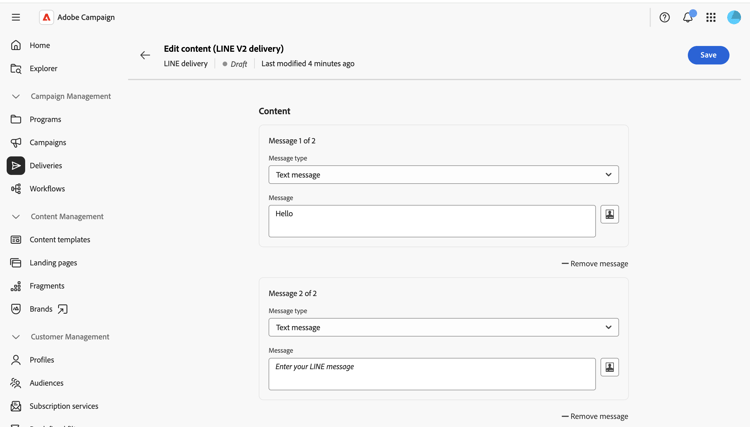Save the LINE delivery content
Screen dimensions: 750x427
tap(708, 55)
